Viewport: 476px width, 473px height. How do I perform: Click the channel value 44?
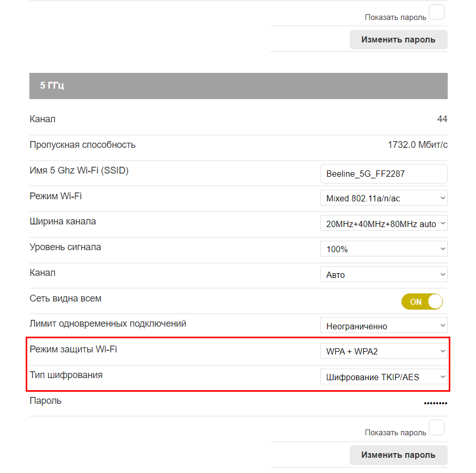pos(442,119)
